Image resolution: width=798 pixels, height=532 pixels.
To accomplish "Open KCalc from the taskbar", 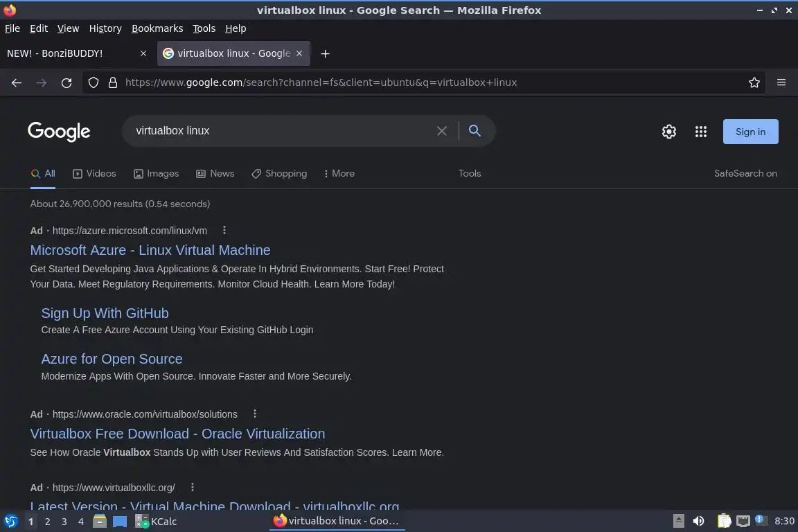I will tap(157, 522).
